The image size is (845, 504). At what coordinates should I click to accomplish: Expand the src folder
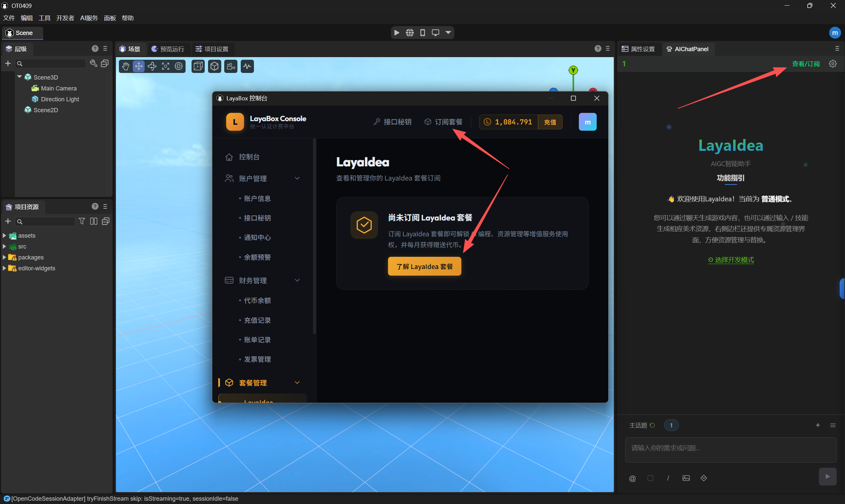pos(4,246)
